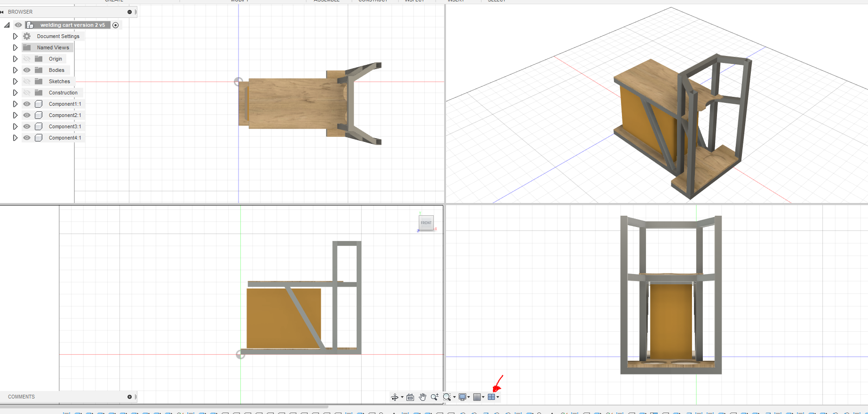Expand the COMMENTS panel
This screenshot has width=868, height=414.
coord(129,397)
